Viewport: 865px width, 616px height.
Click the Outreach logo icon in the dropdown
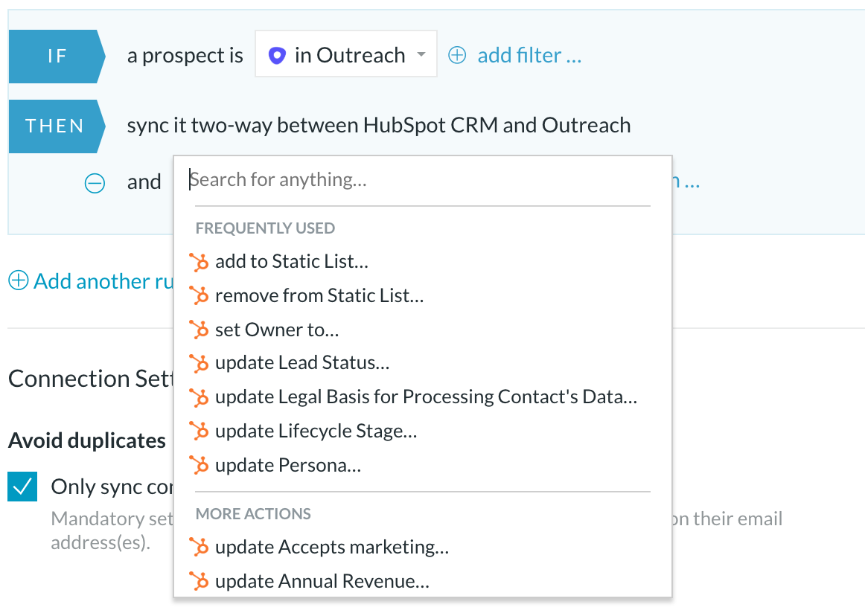(x=277, y=55)
